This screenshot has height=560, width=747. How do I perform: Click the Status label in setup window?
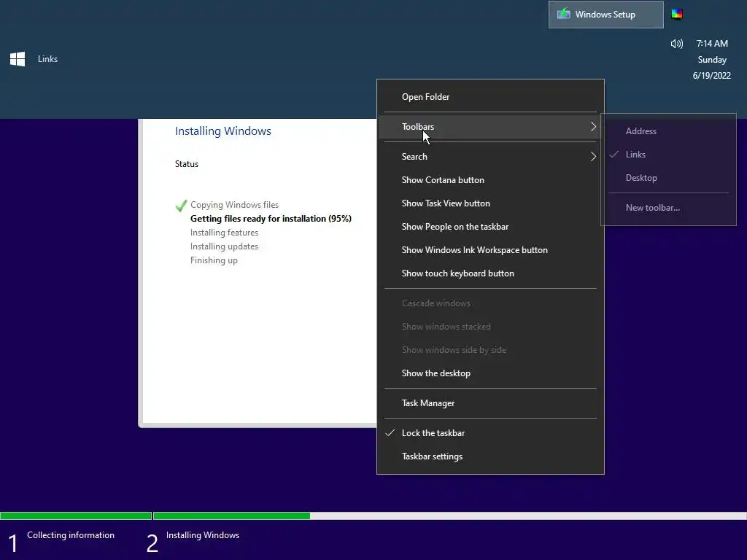click(x=187, y=164)
